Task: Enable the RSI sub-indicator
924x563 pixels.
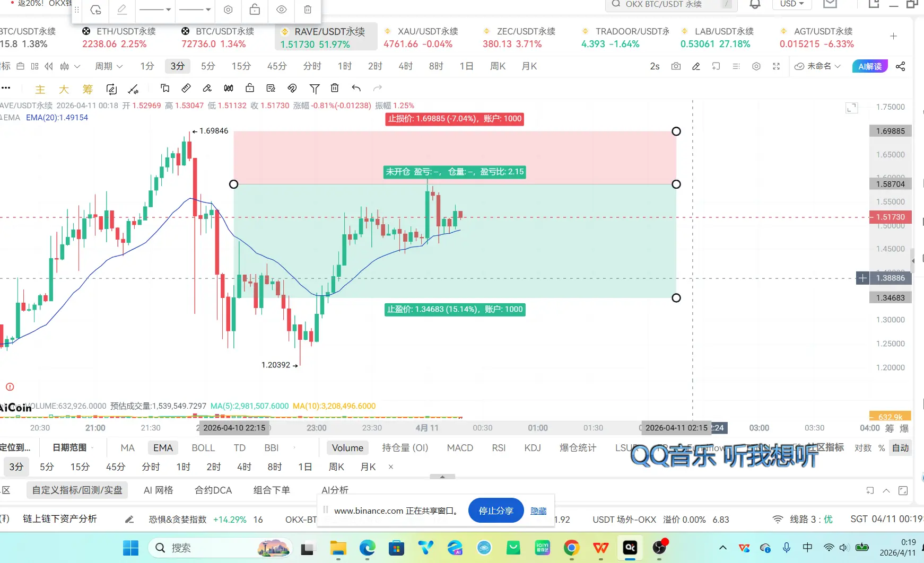Action: 499,448
